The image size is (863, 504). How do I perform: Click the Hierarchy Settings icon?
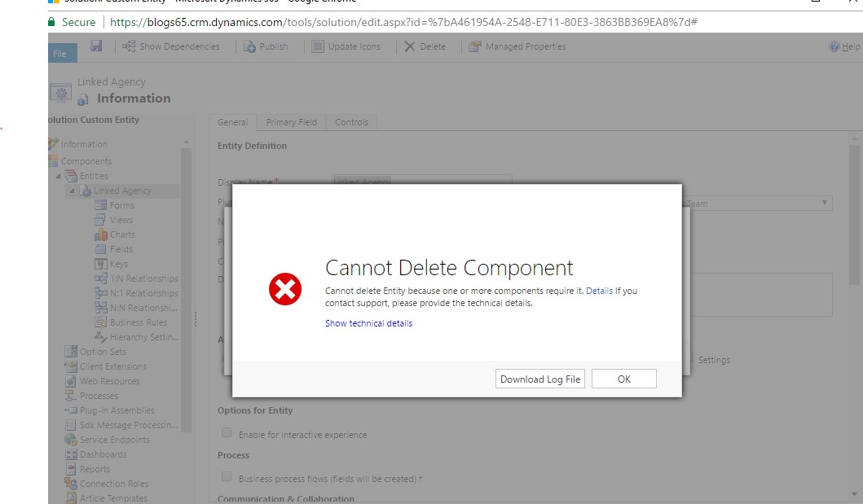(x=100, y=337)
